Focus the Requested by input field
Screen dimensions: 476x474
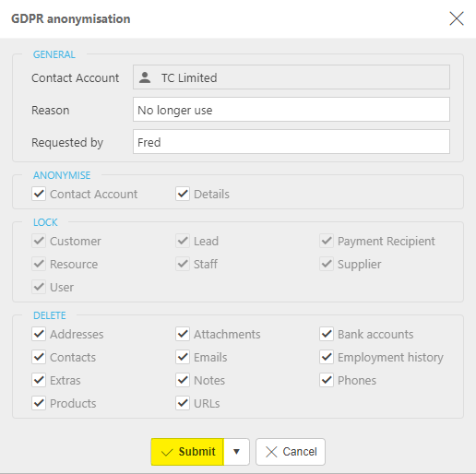pos(292,142)
